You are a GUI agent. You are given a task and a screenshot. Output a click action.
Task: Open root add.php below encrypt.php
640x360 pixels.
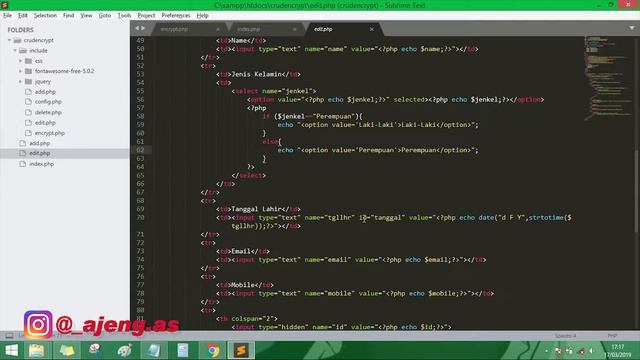pyautogui.click(x=40, y=143)
